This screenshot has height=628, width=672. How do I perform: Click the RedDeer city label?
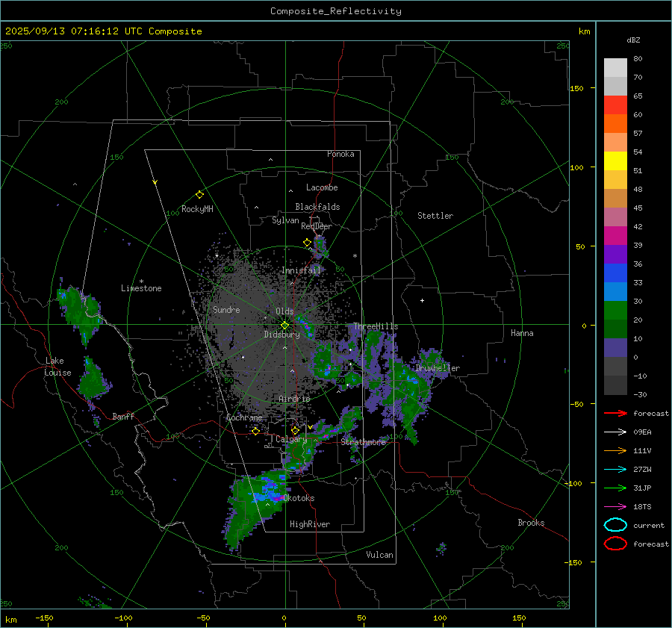coord(317,226)
